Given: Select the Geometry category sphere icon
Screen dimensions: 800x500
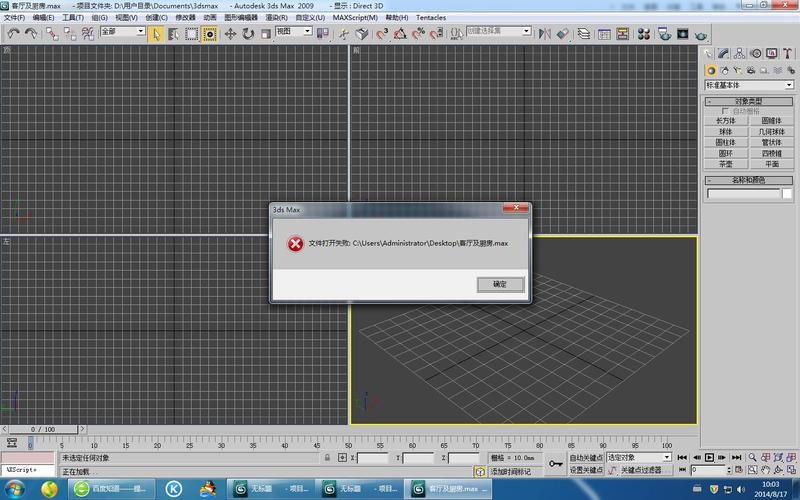Looking at the screenshot, I should (x=711, y=70).
